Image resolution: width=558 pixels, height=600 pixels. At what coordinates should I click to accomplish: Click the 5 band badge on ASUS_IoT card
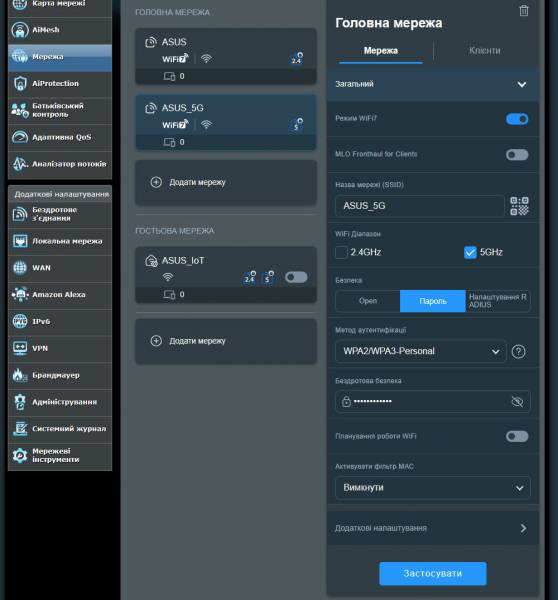(x=268, y=277)
